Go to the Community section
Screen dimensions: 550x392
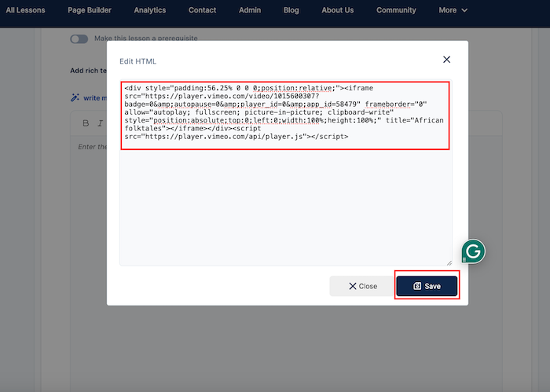[x=396, y=10]
